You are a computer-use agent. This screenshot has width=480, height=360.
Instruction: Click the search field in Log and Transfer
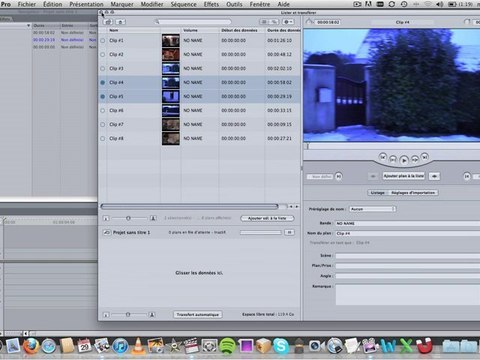point(193,22)
